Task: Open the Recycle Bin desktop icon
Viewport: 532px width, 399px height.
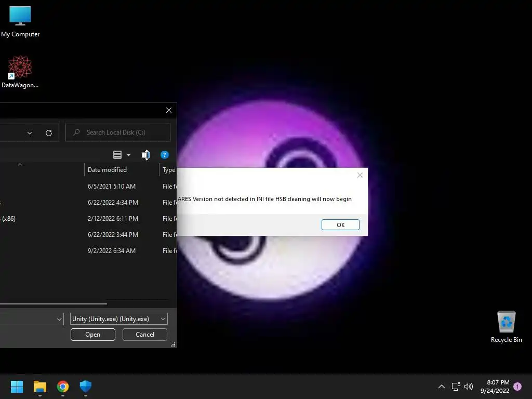Action: click(506, 327)
